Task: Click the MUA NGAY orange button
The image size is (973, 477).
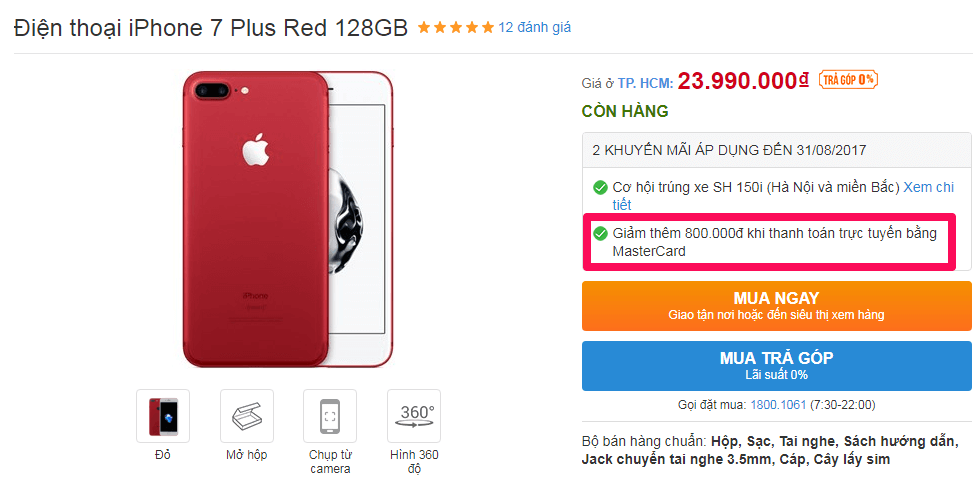Action: (776, 306)
